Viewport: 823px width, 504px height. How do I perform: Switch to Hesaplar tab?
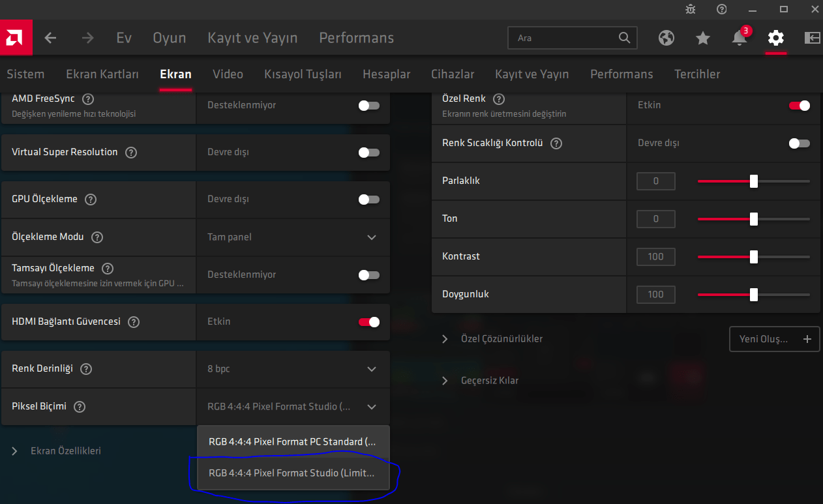tap(386, 74)
